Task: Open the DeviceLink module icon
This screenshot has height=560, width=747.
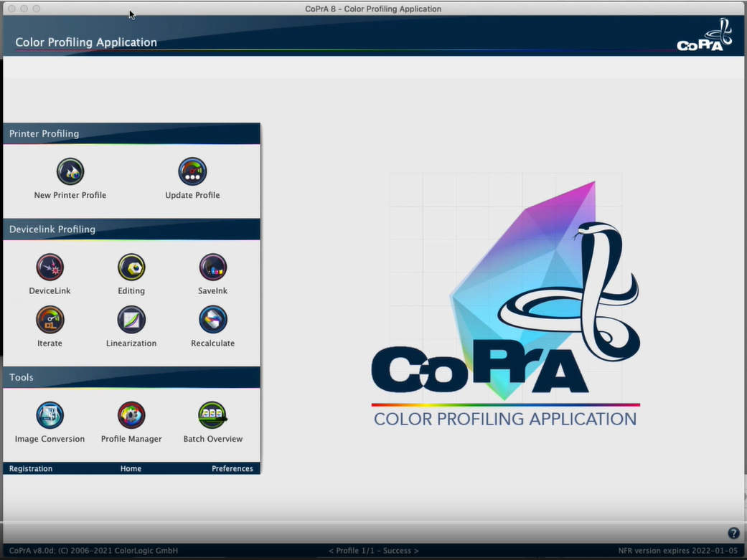Action: 50,267
